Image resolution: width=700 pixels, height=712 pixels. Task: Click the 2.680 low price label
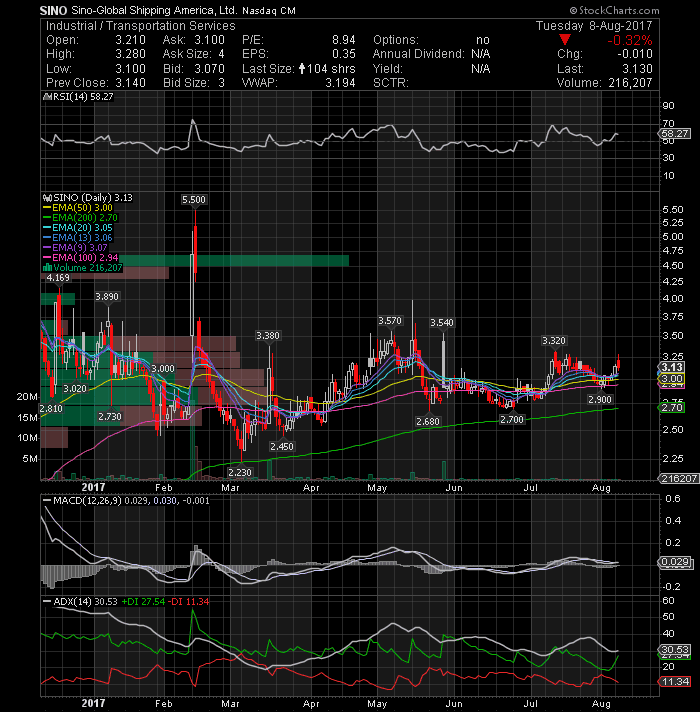[428, 421]
